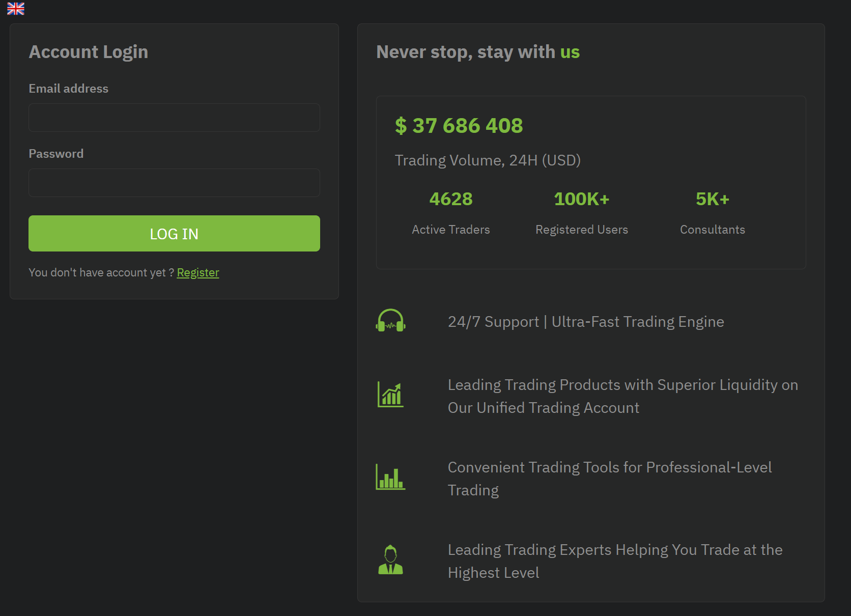Screen dimensions: 851x616
Task: Click the 4628 Active Traders number
Action: coord(450,199)
